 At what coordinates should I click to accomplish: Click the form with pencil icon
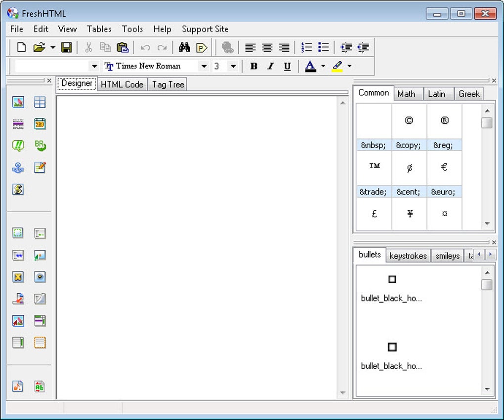(x=40, y=167)
